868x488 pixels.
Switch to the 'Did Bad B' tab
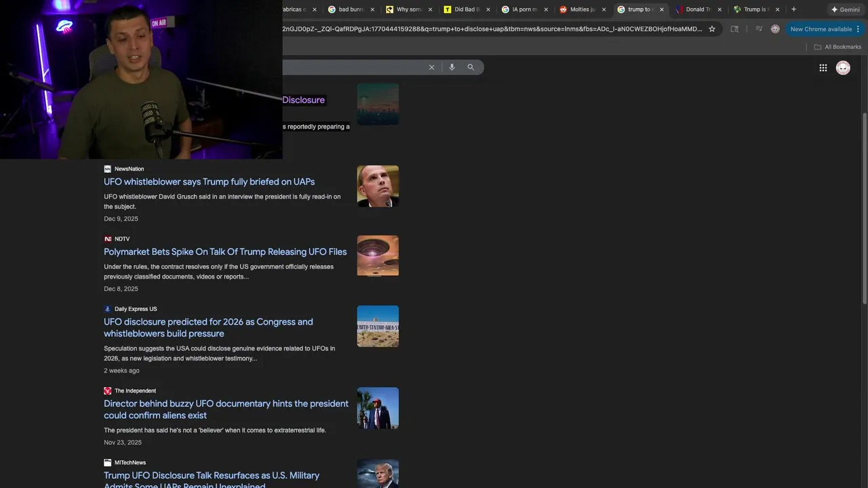467,9
